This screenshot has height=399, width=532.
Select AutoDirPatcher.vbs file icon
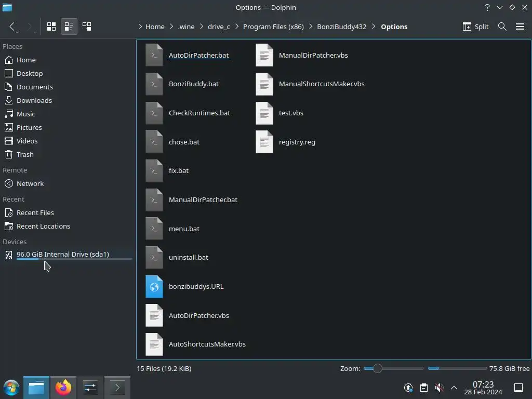pos(154,315)
